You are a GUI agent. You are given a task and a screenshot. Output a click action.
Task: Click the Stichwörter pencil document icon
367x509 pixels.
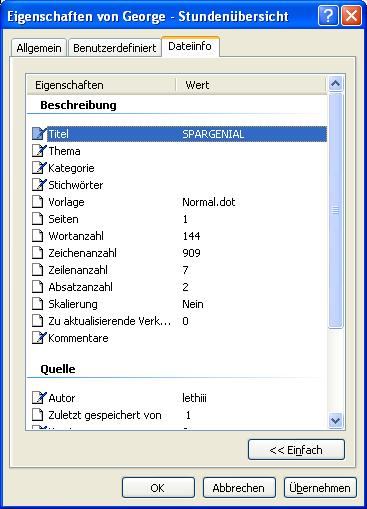click(x=39, y=185)
